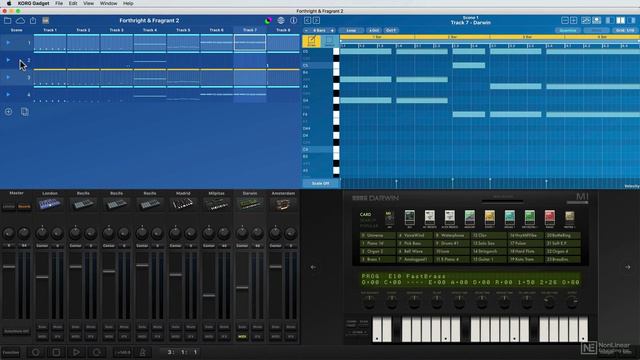640x360 pixels.
Task: Adjust the London track volume fader
Action: pos(42,277)
